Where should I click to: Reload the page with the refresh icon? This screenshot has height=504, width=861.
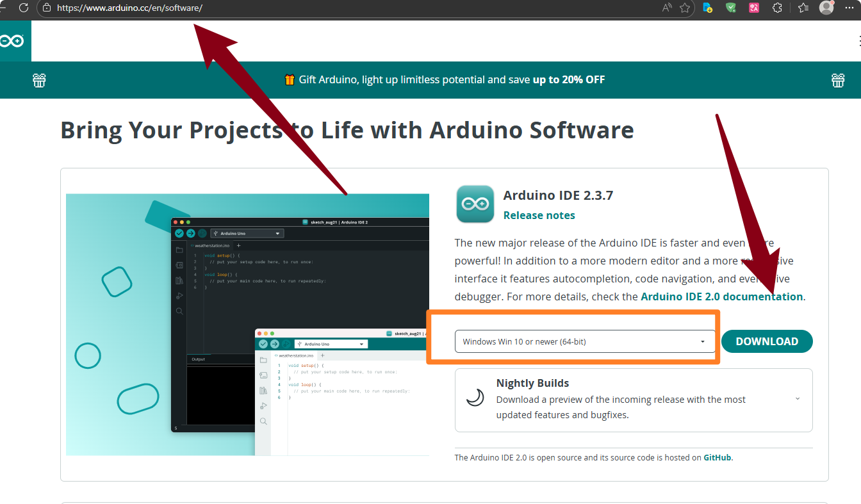click(24, 8)
